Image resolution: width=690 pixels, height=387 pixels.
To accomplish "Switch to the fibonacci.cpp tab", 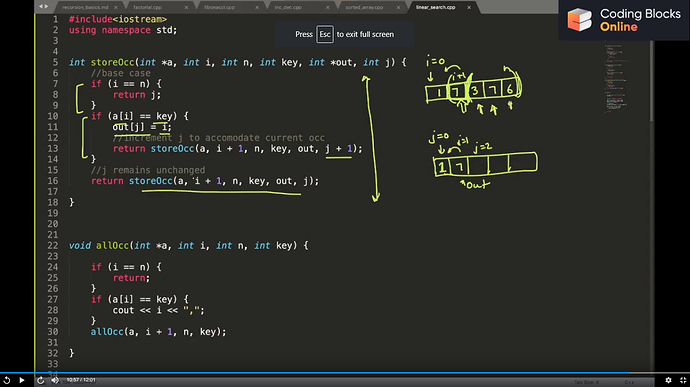I will pyautogui.click(x=219, y=7).
